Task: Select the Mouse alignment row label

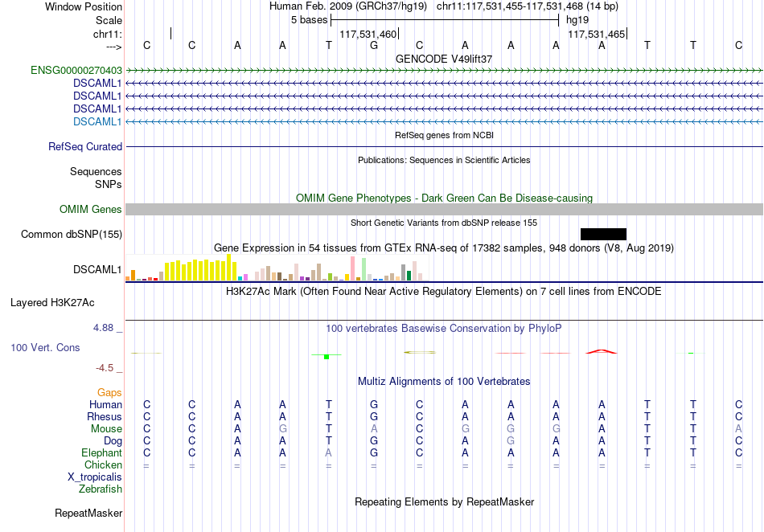Action: 106,429
